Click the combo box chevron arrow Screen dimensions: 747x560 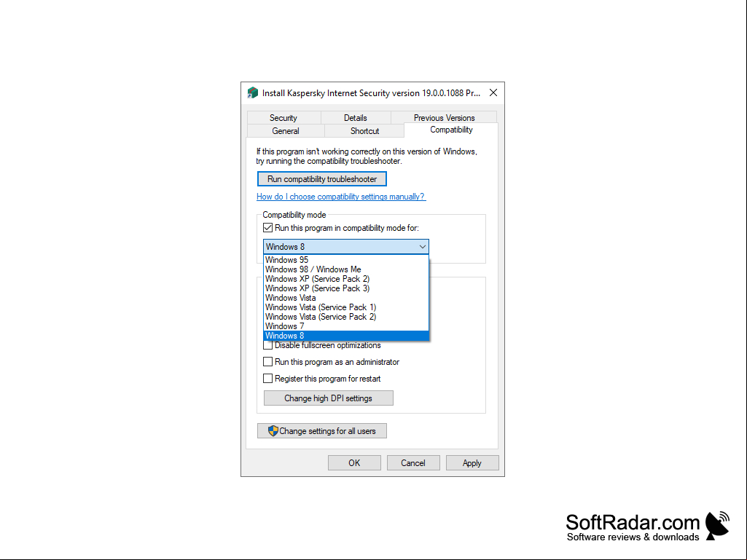[422, 247]
